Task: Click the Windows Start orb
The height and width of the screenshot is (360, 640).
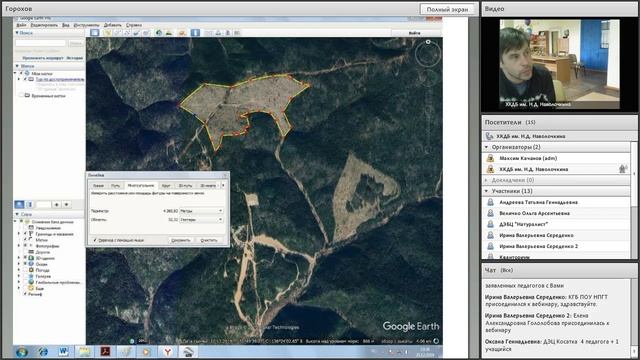Action: pos(22,351)
